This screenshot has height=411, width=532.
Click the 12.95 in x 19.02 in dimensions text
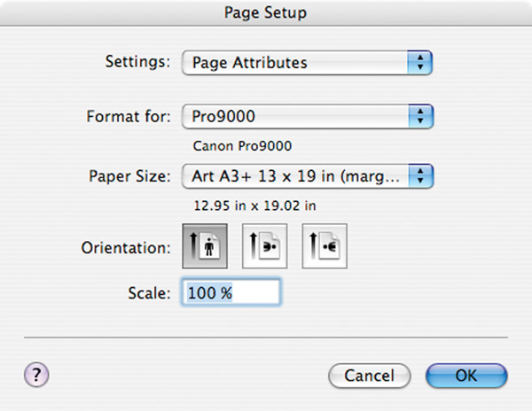coord(254,205)
